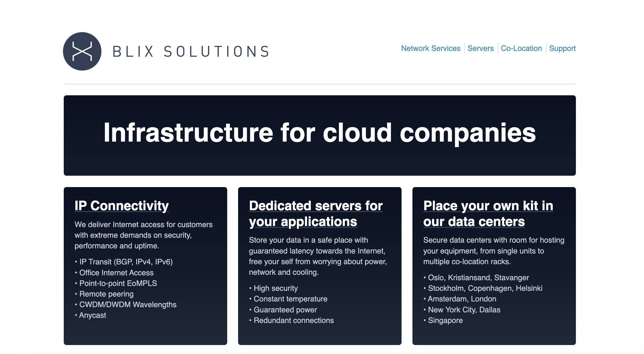Click the Anycast list item
This screenshot has height=354, width=644.
[x=92, y=315]
